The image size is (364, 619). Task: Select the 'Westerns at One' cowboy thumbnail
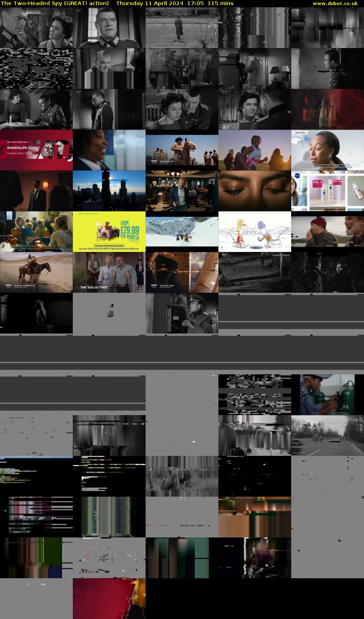click(x=182, y=150)
